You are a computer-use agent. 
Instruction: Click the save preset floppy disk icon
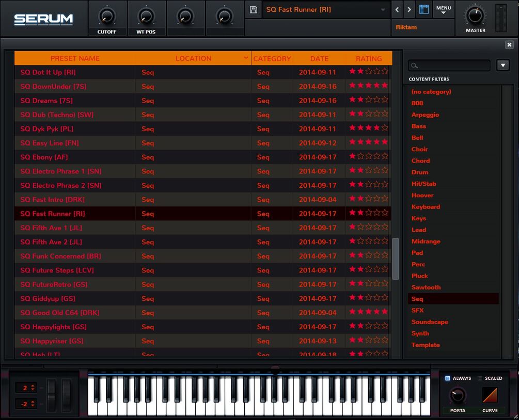254,10
